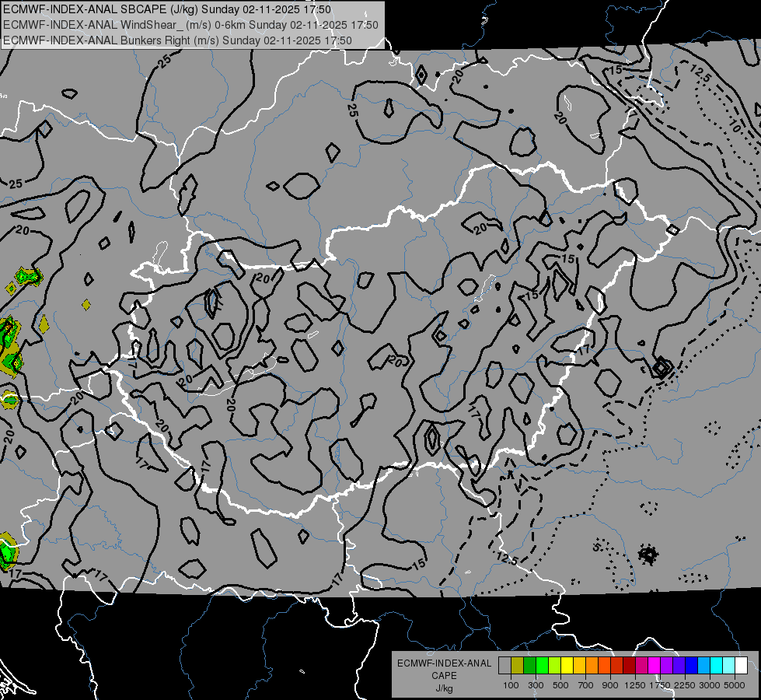Click the Bunkers Right (m/s) title line

(178, 40)
